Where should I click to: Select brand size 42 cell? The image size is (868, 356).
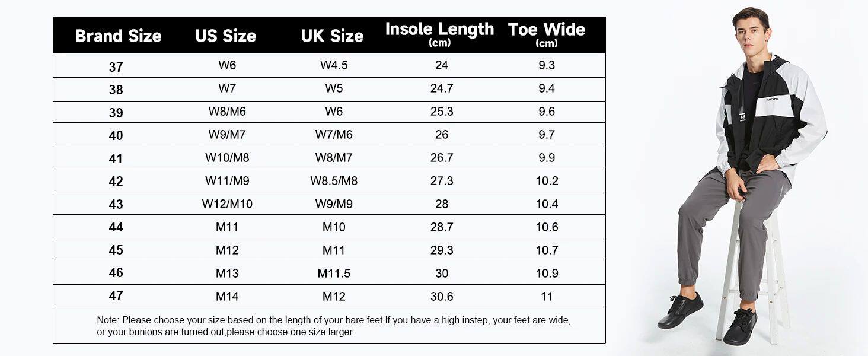[116, 182]
